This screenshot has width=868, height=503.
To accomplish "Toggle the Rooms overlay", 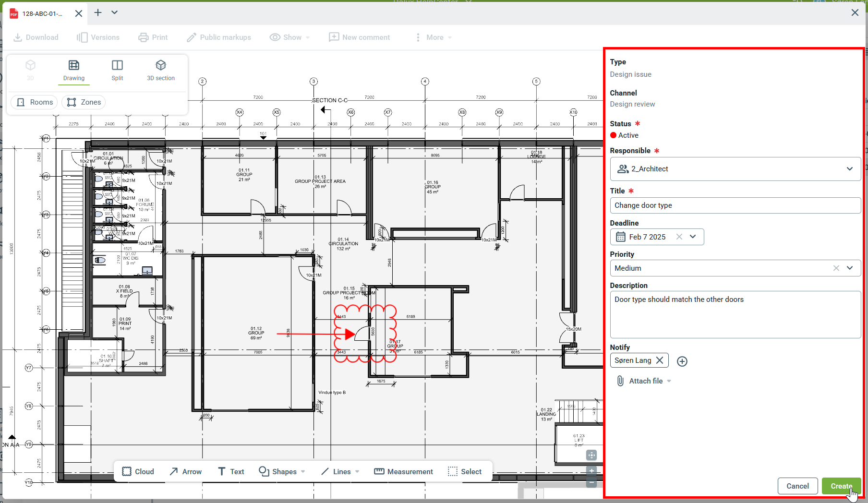I will (x=35, y=102).
